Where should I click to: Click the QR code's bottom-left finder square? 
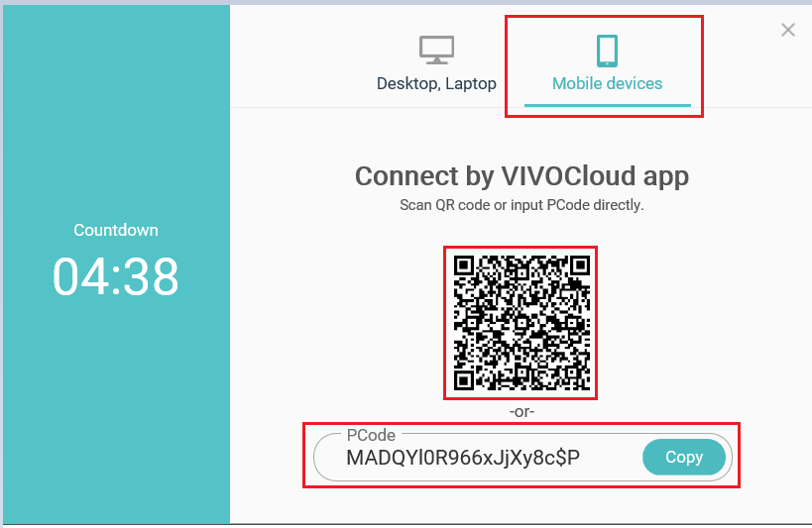(463, 381)
